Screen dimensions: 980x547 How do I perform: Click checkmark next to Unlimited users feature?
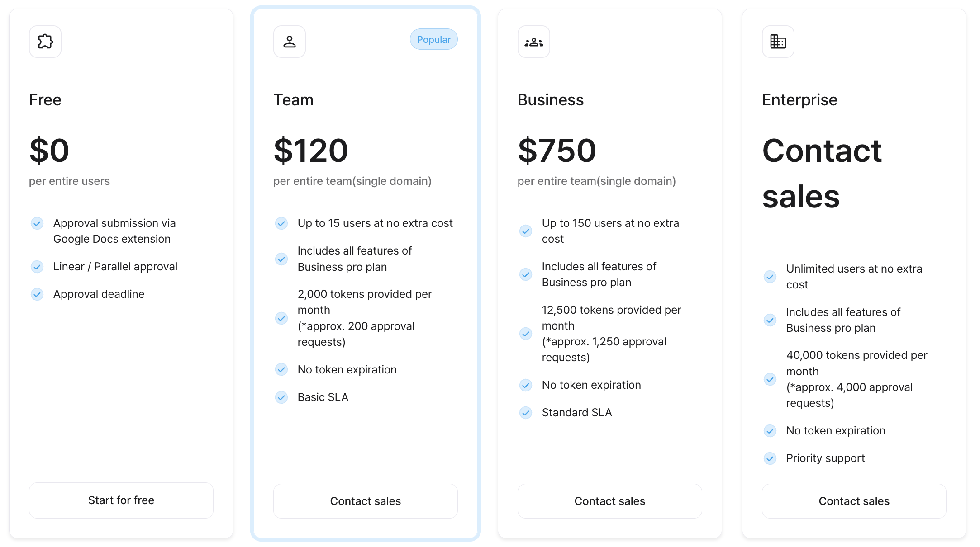[x=770, y=277]
